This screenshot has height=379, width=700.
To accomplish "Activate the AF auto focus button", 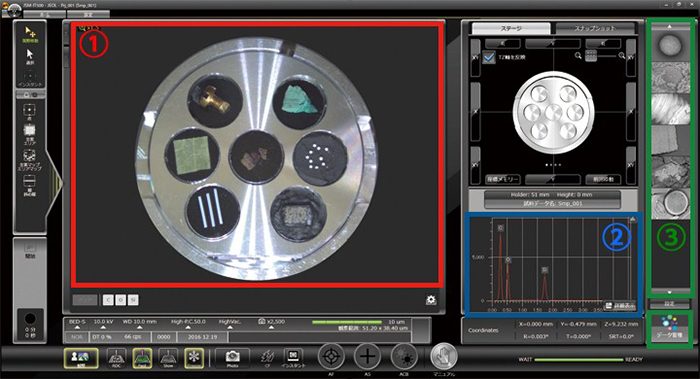I will (331, 356).
